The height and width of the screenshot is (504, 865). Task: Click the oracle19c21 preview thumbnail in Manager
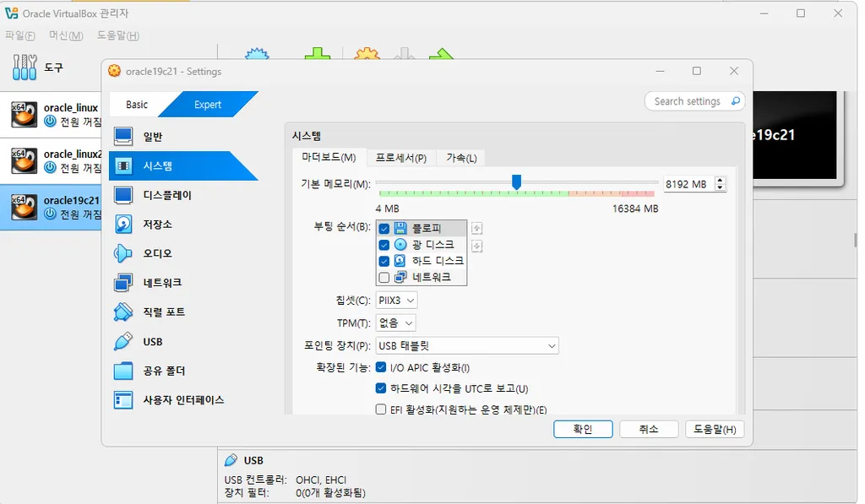[795, 135]
